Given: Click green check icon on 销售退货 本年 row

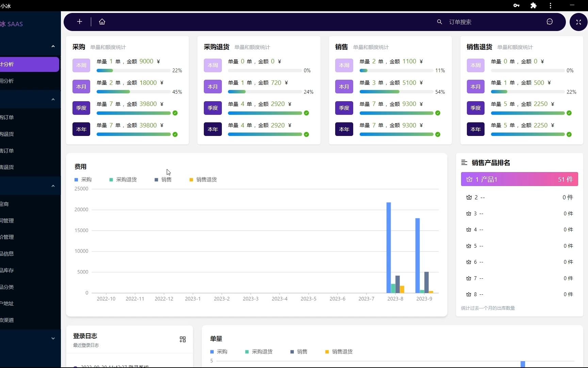Looking at the screenshot, I should click(569, 135).
